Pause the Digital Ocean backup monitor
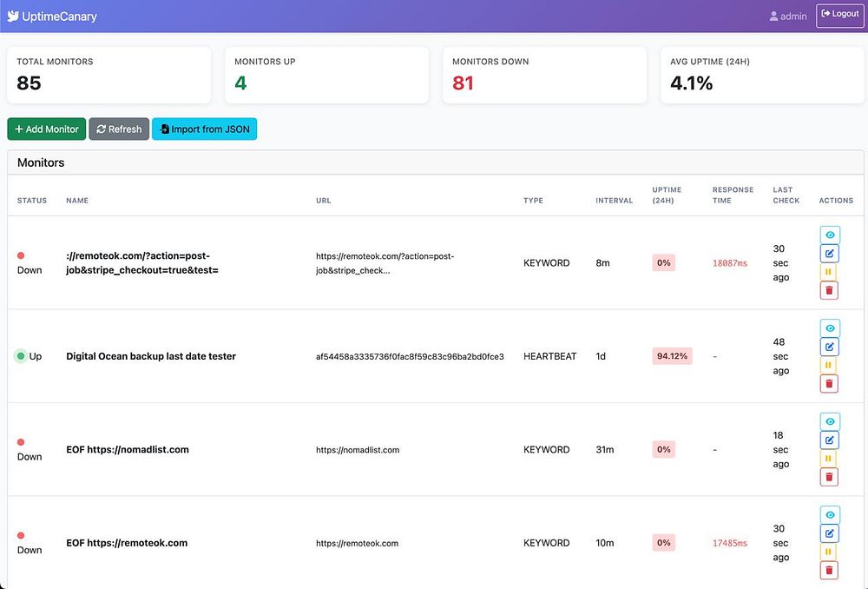This screenshot has height=589, width=868. click(x=828, y=365)
